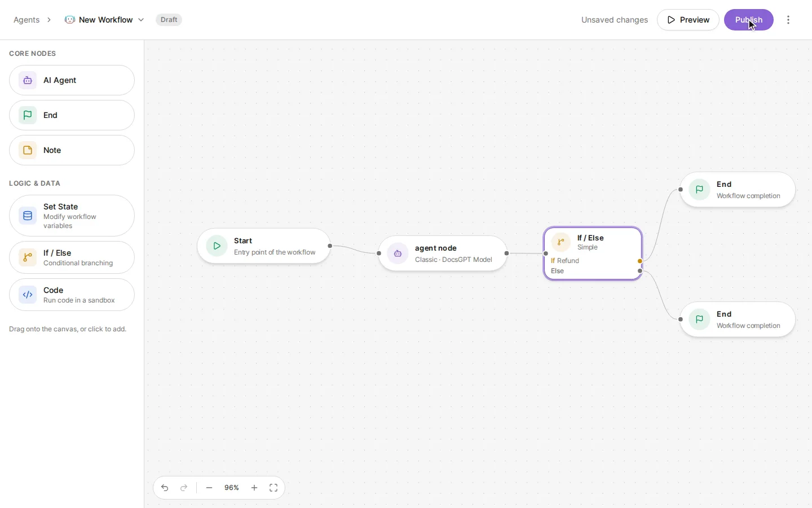Viewport: 812px width, 508px height.
Task: Click the flag icon of the upper End node
Action: pyautogui.click(x=700, y=190)
